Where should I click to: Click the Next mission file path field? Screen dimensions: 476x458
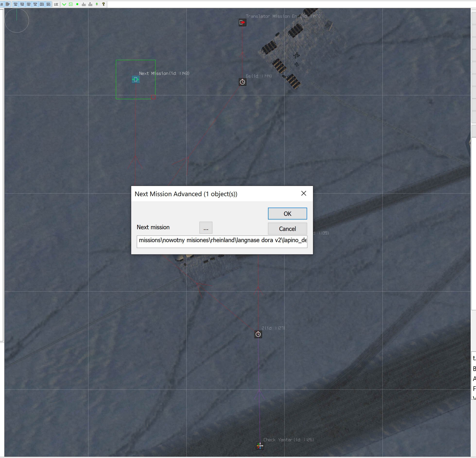click(222, 241)
